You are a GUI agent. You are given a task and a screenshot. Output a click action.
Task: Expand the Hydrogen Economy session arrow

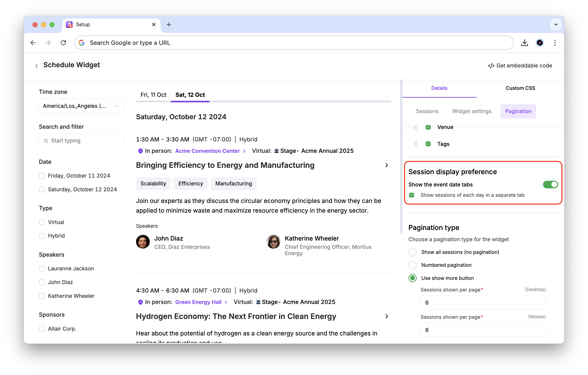pos(387,316)
